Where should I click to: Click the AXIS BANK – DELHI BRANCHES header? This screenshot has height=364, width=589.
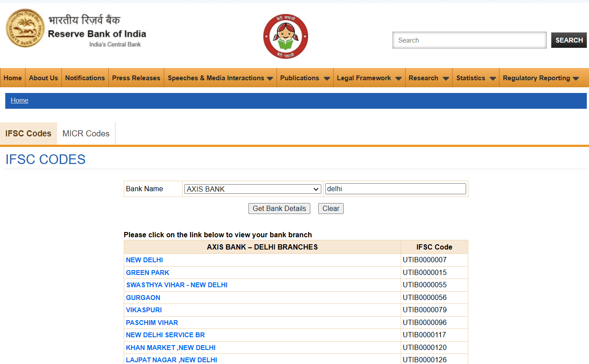pos(262,247)
